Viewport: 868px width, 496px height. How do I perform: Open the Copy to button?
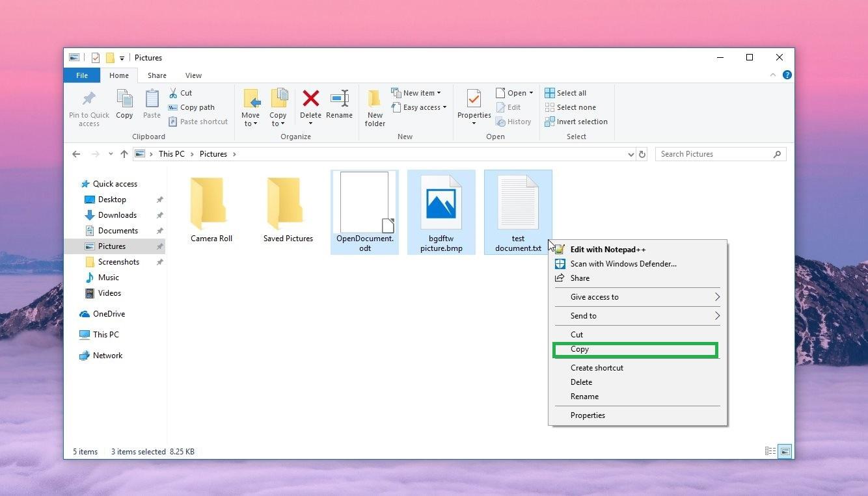pyautogui.click(x=278, y=108)
